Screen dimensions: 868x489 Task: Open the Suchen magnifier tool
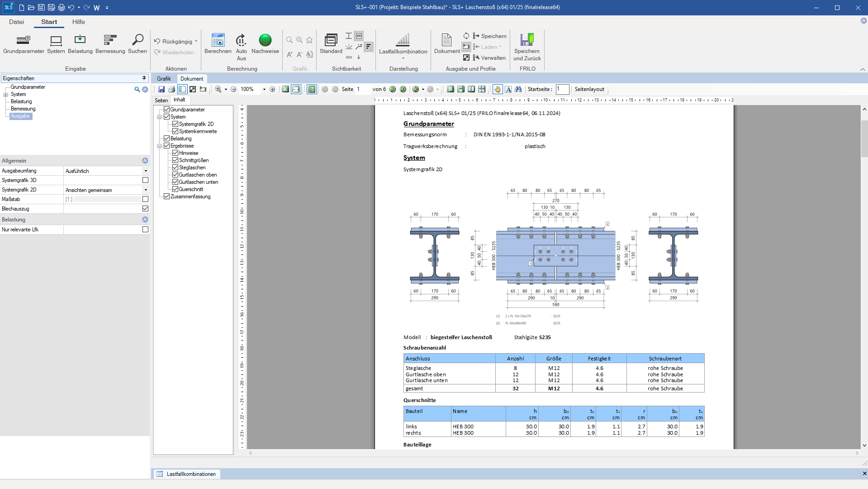point(138,44)
